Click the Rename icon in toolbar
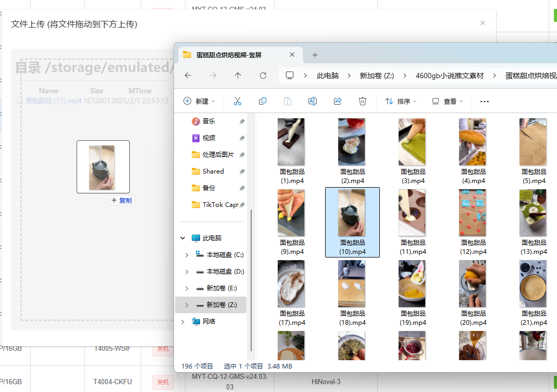The image size is (557, 392). [x=313, y=101]
